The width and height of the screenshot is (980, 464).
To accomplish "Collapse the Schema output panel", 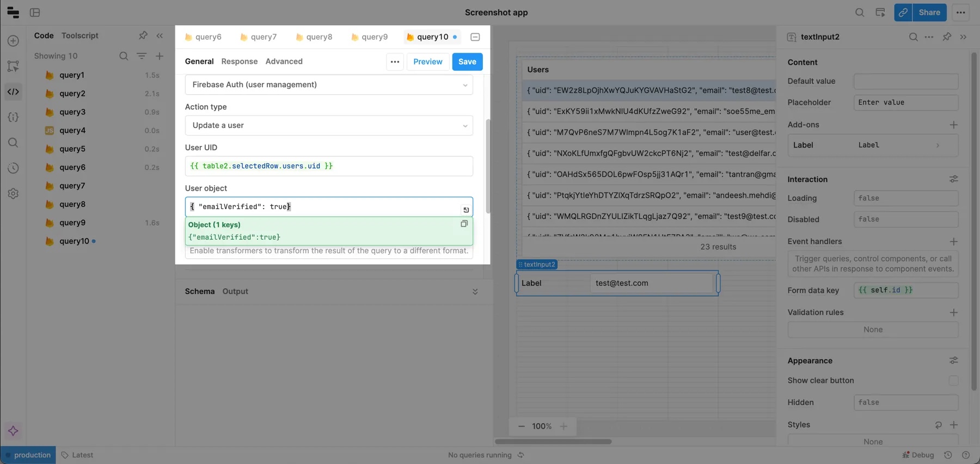I will [x=475, y=292].
